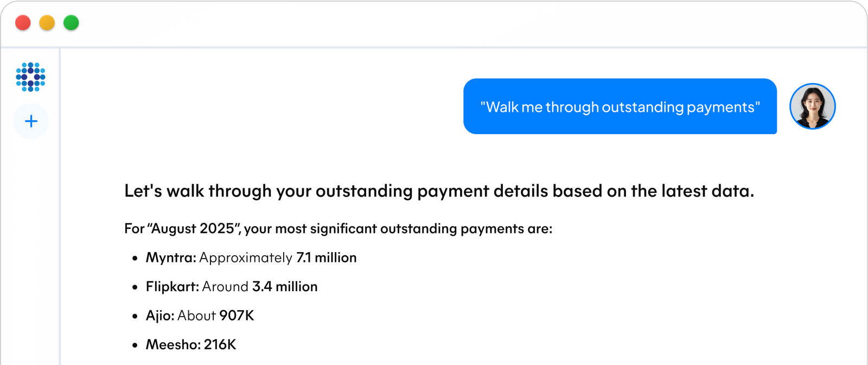This screenshot has height=365, width=868.
Task: Click the "Walk me through outstanding payments" bubble
Action: click(620, 106)
